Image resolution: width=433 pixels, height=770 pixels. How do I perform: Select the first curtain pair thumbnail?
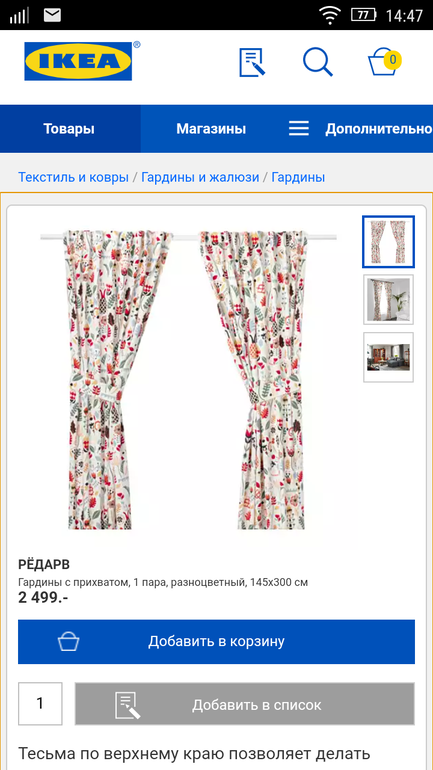388,242
